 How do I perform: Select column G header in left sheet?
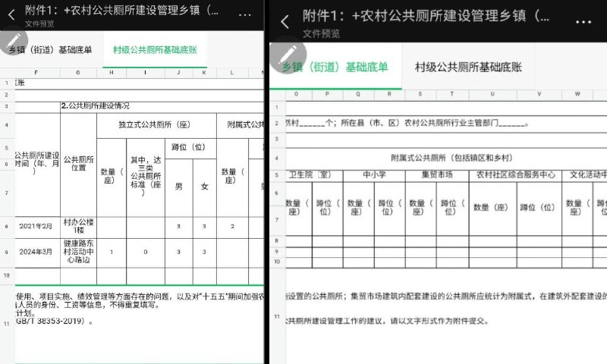(x=78, y=73)
